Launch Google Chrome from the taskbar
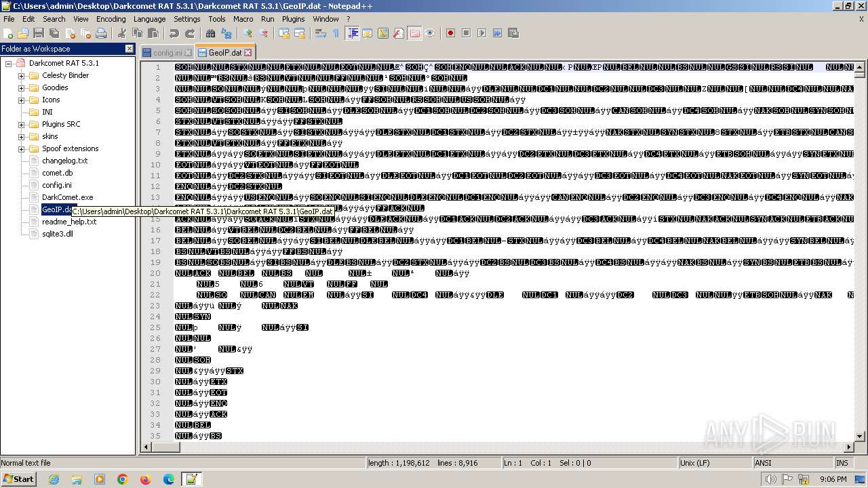 [123, 479]
